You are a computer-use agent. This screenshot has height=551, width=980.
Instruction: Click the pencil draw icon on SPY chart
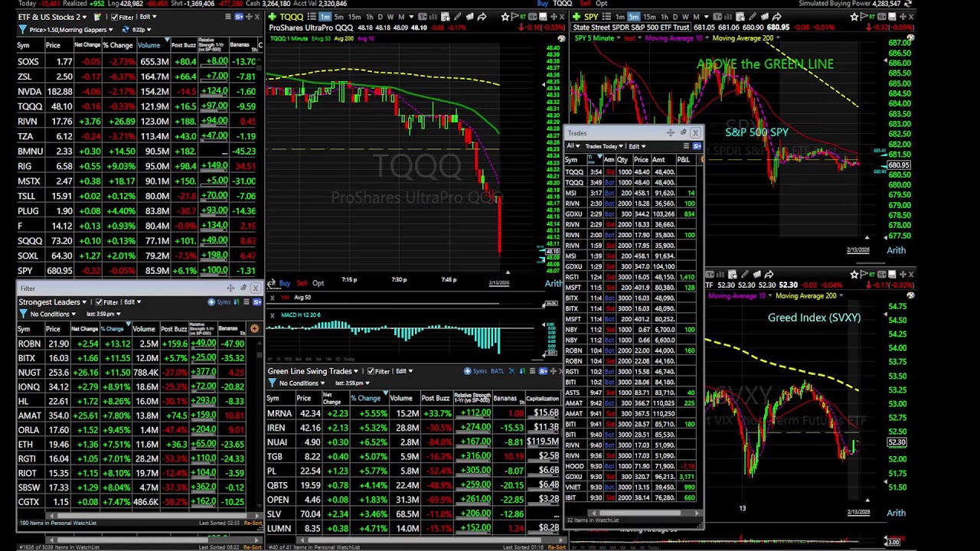[x=753, y=17]
